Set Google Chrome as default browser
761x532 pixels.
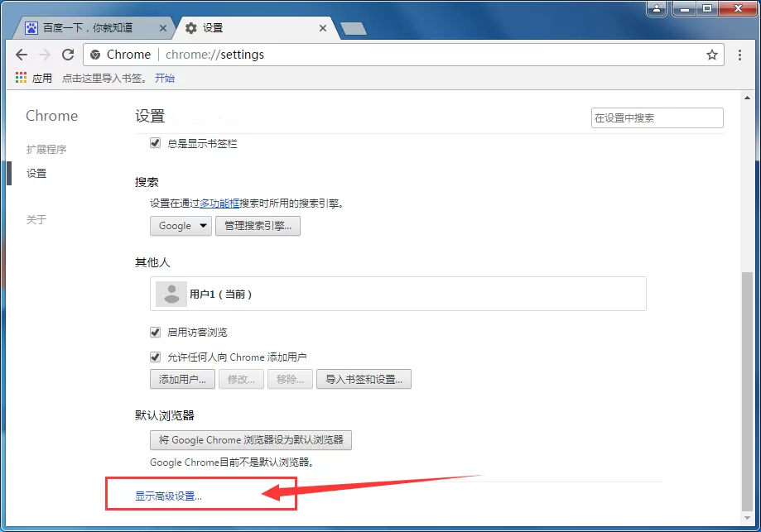tap(251, 440)
